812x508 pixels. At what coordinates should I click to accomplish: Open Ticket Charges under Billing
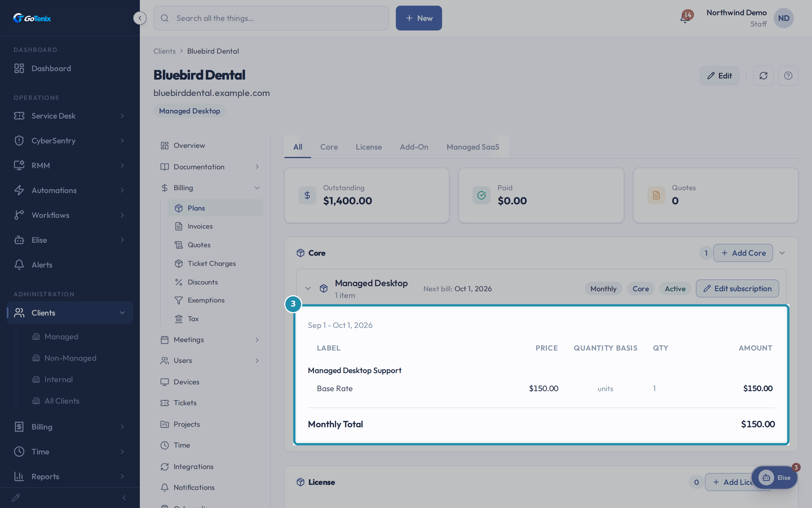click(x=215, y=264)
